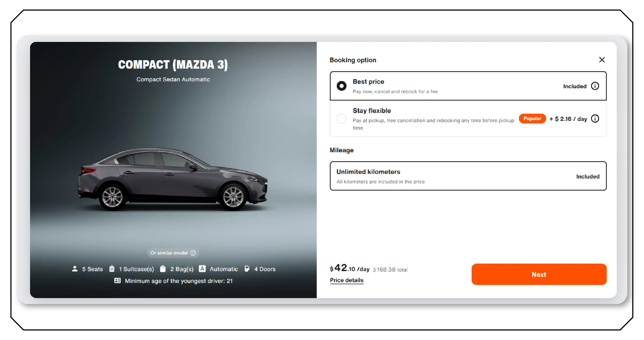Select the Stay flexible radio button
The height and width of the screenshot is (340, 644).
341,119
